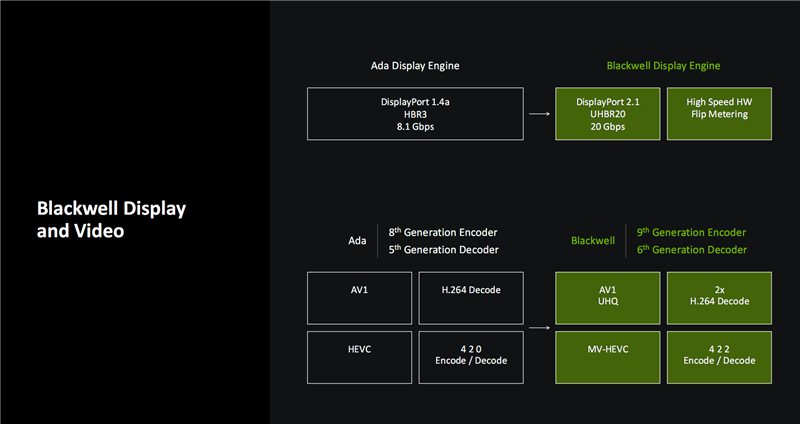Click the 2x H.264 Decode box
Screen dimensions: 800x424
(x=719, y=298)
